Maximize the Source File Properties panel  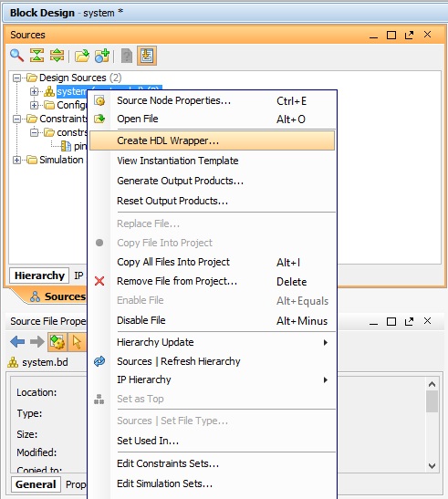pos(391,321)
